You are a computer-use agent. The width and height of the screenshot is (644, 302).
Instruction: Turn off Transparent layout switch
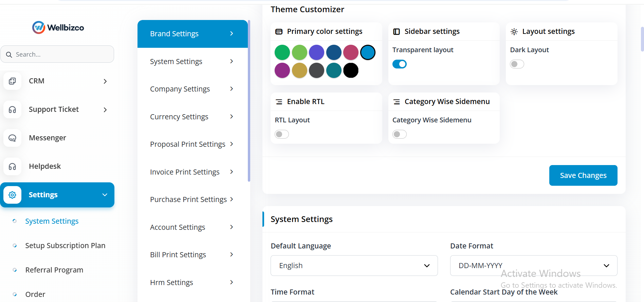click(x=399, y=64)
